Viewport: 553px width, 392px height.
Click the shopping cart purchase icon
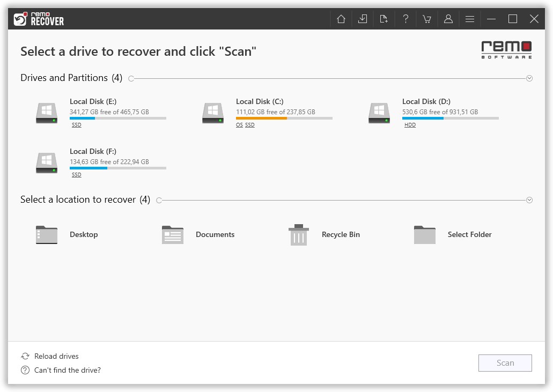coord(427,19)
